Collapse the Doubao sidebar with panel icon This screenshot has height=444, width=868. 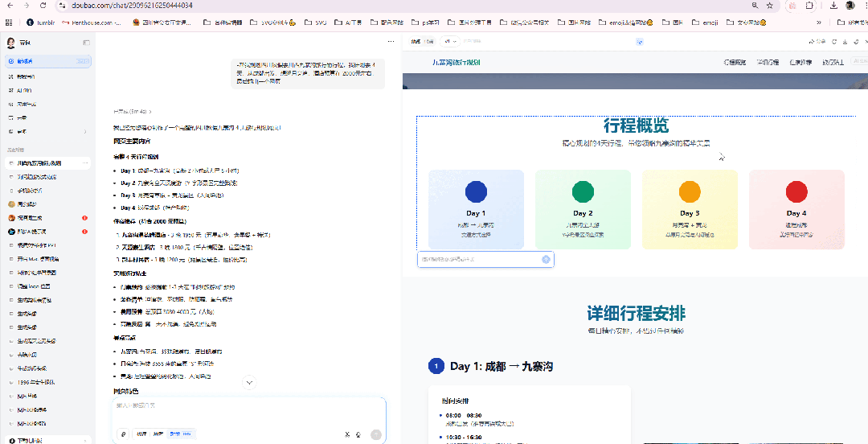(x=86, y=43)
